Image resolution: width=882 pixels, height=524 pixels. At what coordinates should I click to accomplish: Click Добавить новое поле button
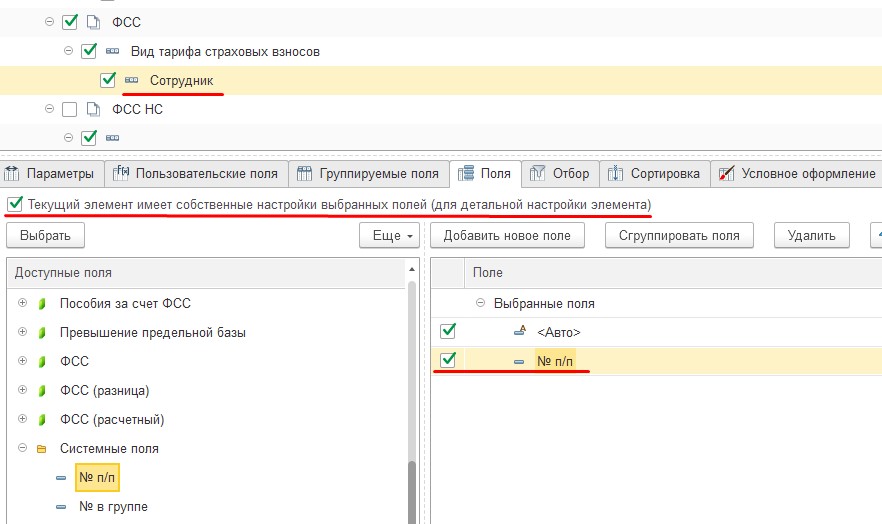(x=507, y=236)
